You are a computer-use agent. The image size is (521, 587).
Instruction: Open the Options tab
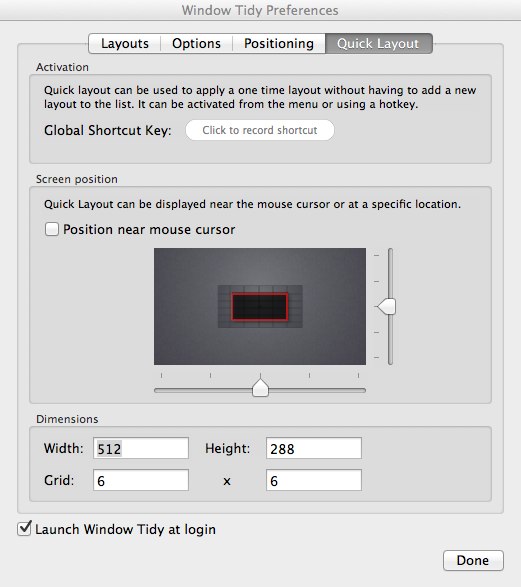(x=196, y=43)
